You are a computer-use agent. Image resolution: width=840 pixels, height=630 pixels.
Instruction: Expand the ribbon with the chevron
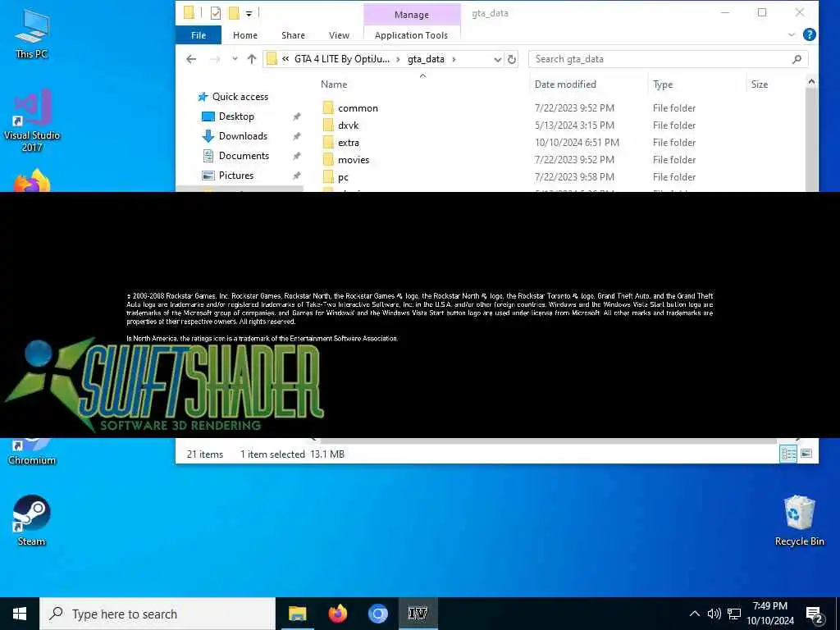(792, 34)
